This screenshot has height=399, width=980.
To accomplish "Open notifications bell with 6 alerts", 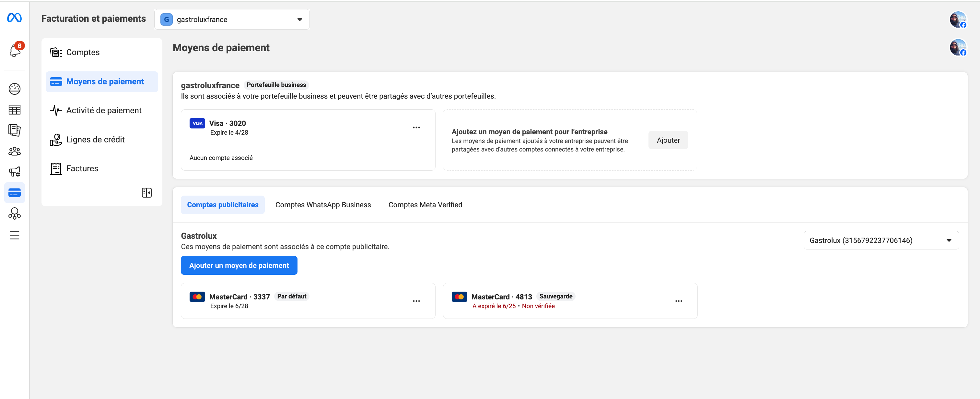I will (x=15, y=50).
